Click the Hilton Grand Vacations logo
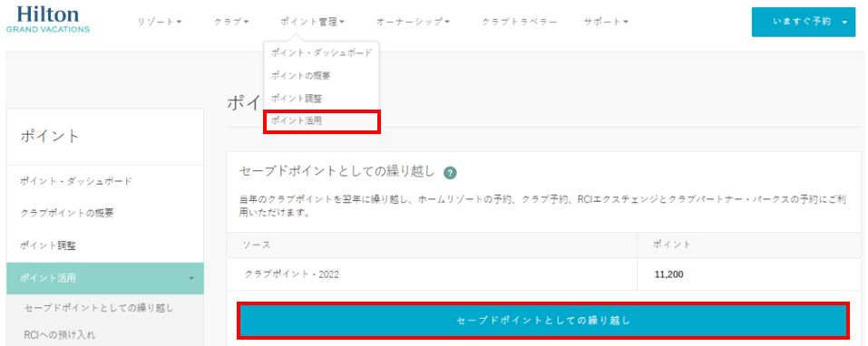Screen dimensions: 868x346 click(48, 19)
